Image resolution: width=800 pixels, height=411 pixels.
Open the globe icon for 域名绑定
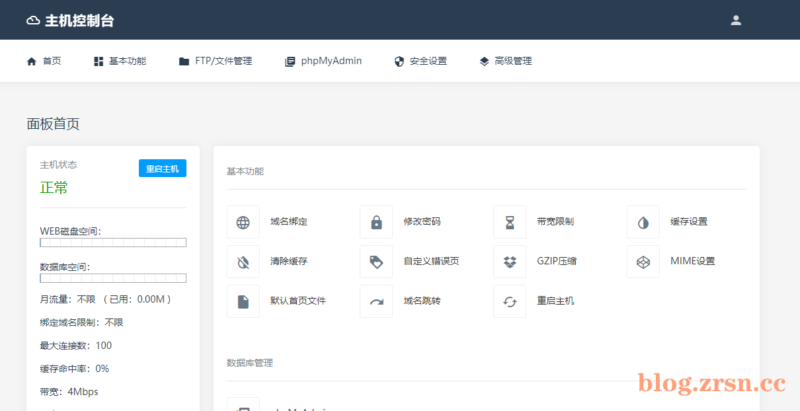[243, 222]
